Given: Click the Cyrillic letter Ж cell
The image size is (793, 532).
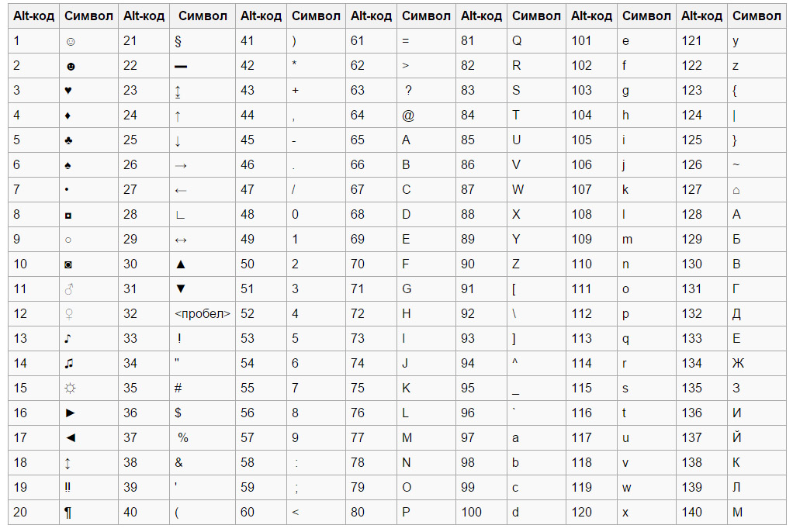Looking at the screenshot, I should click(x=737, y=364).
